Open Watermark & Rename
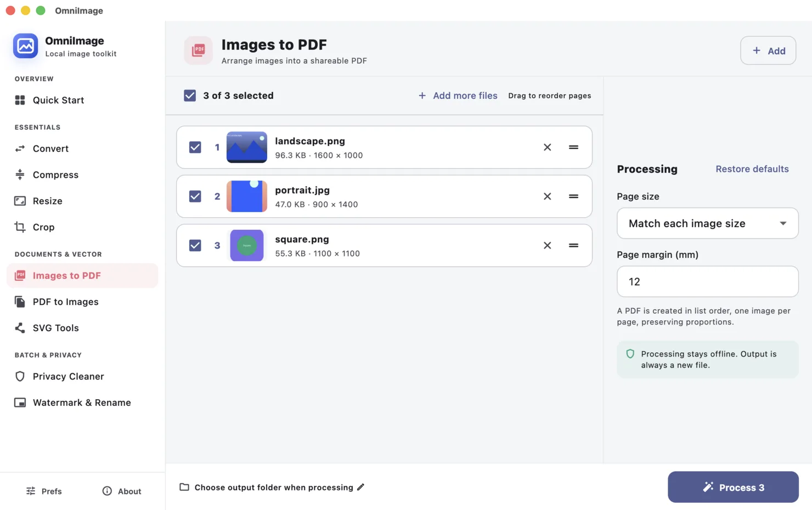This screenshot has height=510, width=812. 82,403
